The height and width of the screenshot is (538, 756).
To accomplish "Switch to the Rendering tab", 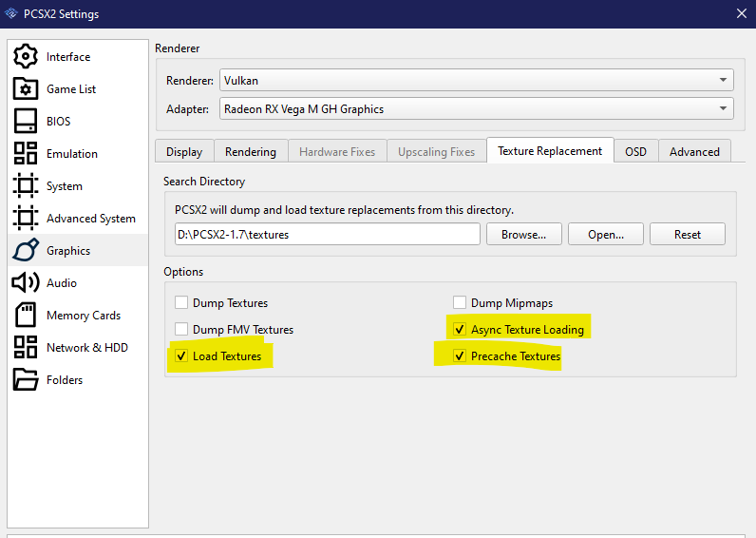I will pyautogui.click(x=251, y=152).
